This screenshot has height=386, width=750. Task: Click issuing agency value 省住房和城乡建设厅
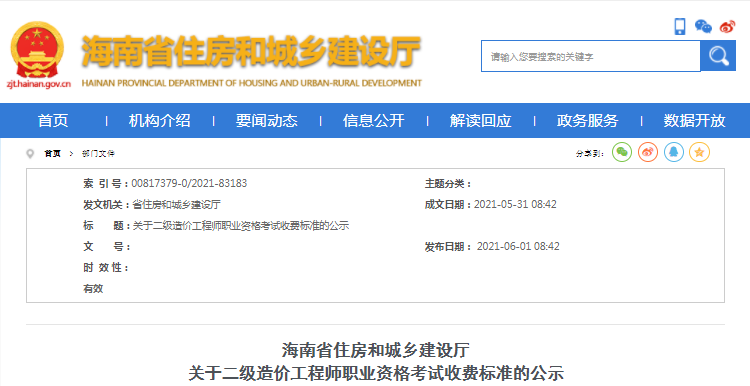click(x=176, y=205)
